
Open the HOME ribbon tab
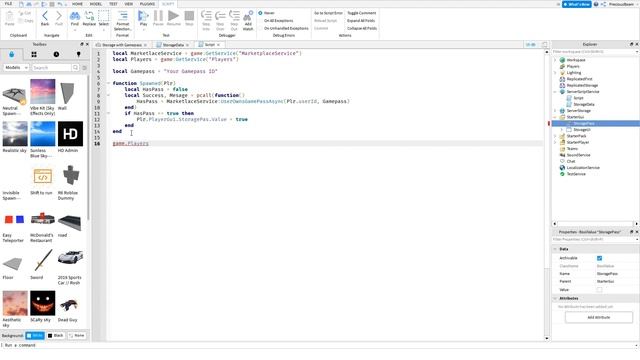click(x=77, y=4)
